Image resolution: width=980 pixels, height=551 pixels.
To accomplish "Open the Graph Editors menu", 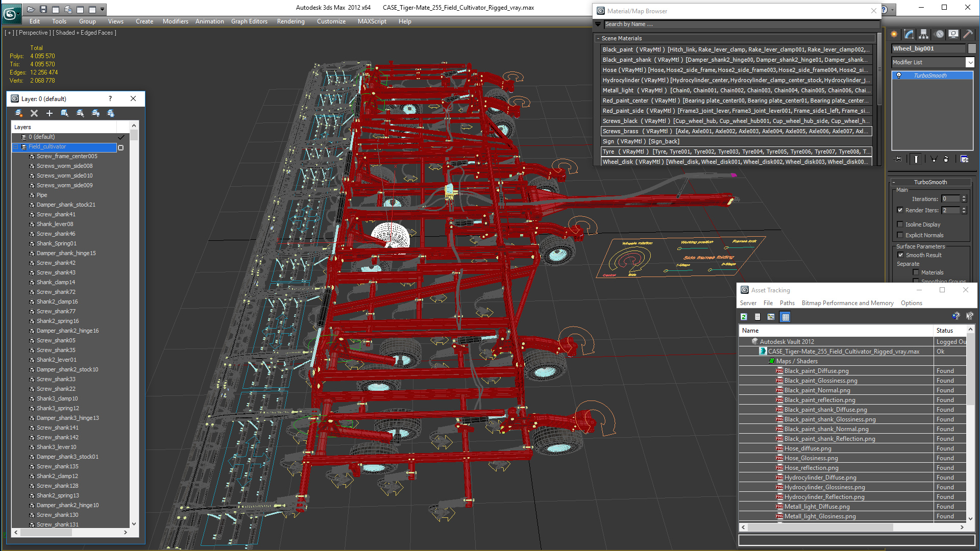I will tap(249, 21).
